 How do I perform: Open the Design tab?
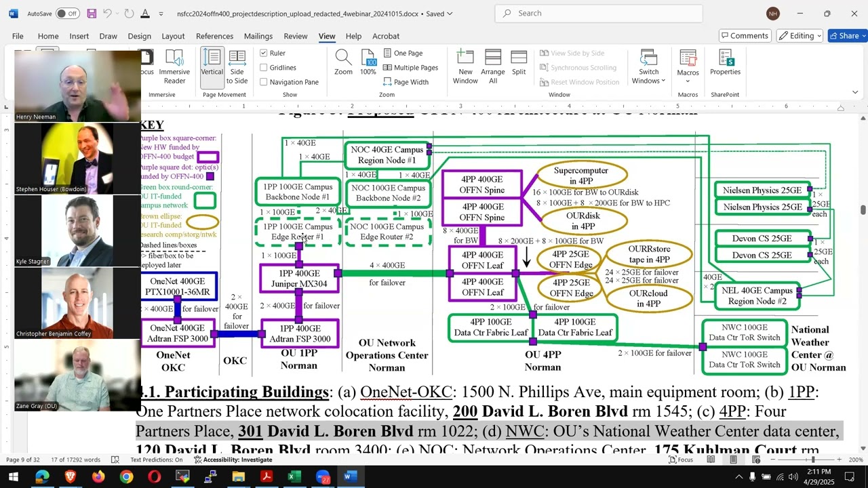point(139,36)
